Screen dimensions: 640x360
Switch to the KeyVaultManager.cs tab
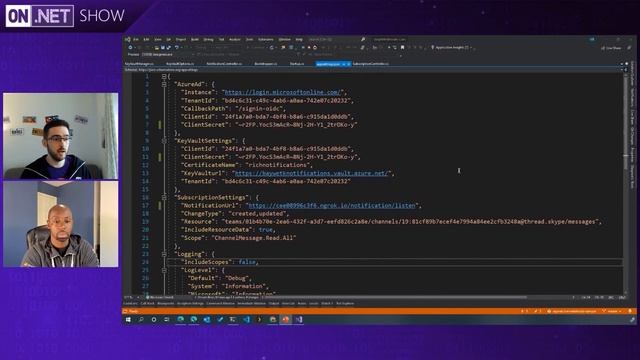tap(139, 64)
